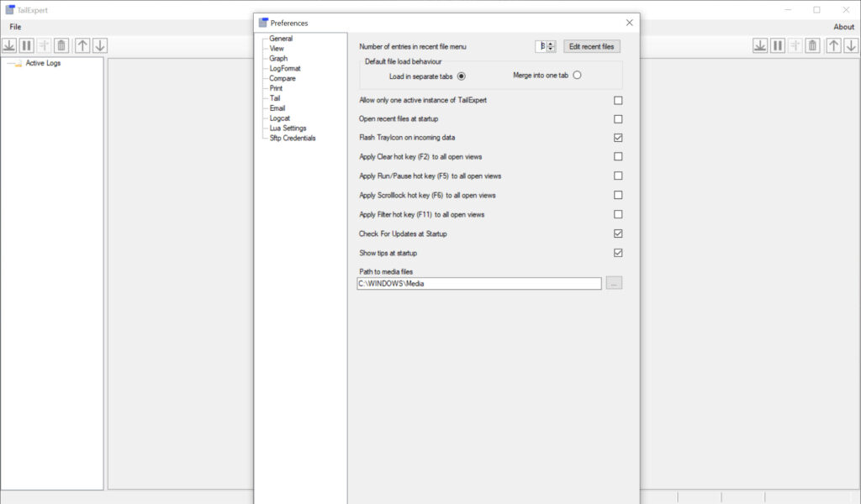
Task: Click Preferences dialog title icon
Action: [x=263, y=23]
